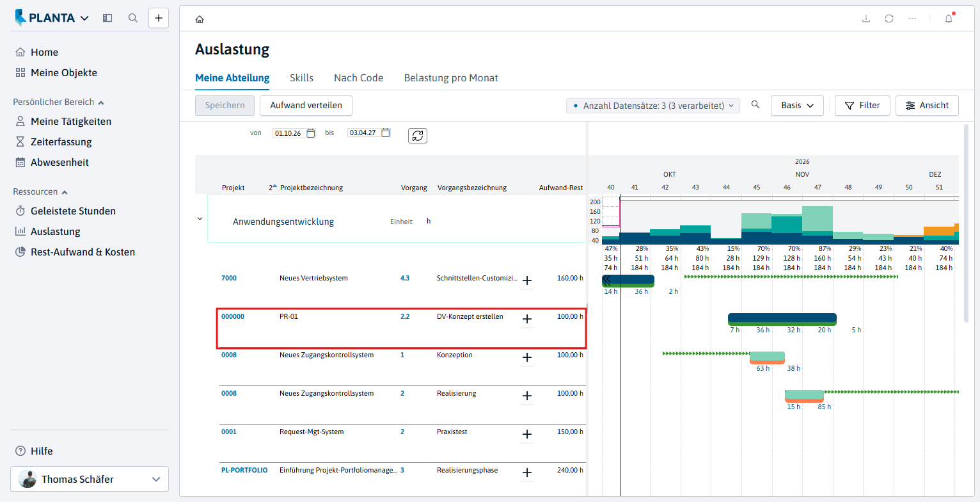Open the search icon in sidebar header
This screenshot has width=980, height=502.
point(133,18)
